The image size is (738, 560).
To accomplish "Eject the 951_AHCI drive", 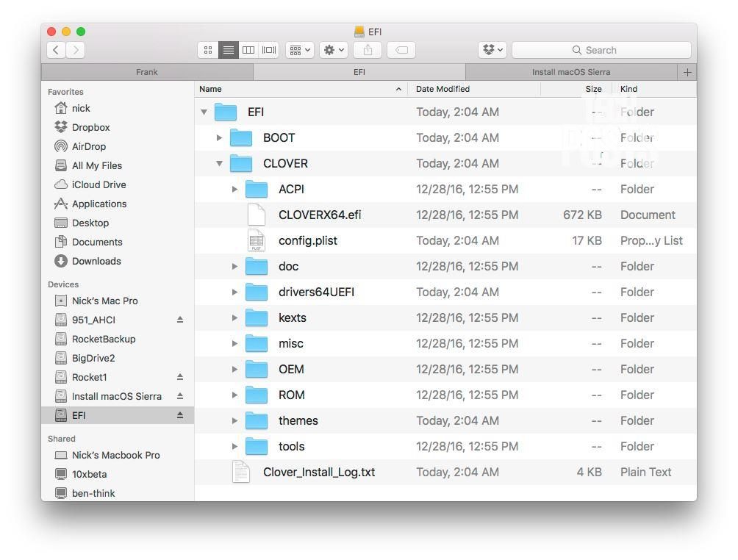I will pyautogui.click(x=180, y=320).
